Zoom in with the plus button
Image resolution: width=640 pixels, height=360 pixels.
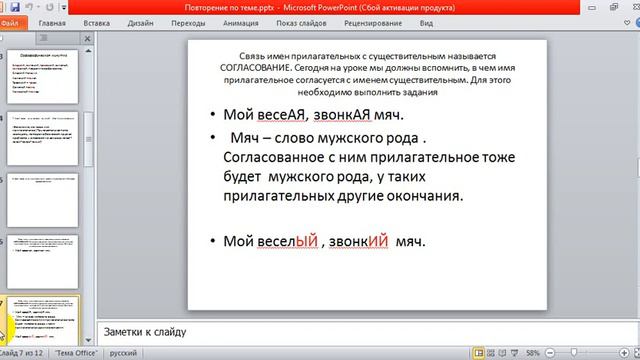(x=624, y=353)
